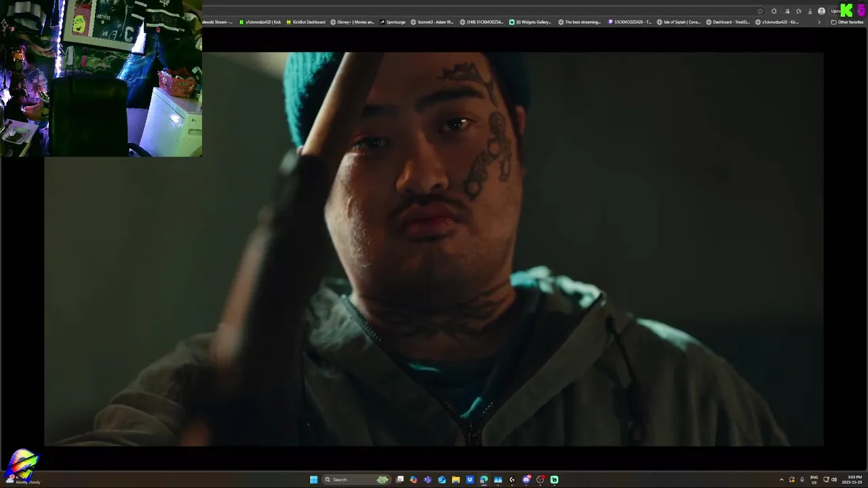Open OBS Studio from the taskbar
Viewport: 868px width, 488px height.
point(540,480)
